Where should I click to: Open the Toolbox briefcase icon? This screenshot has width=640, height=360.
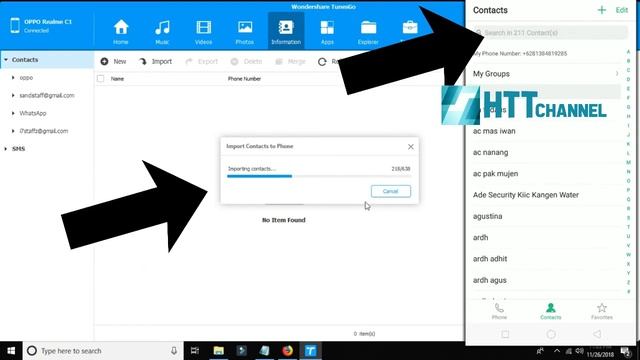pyautogui.click(x=410, y=28)
